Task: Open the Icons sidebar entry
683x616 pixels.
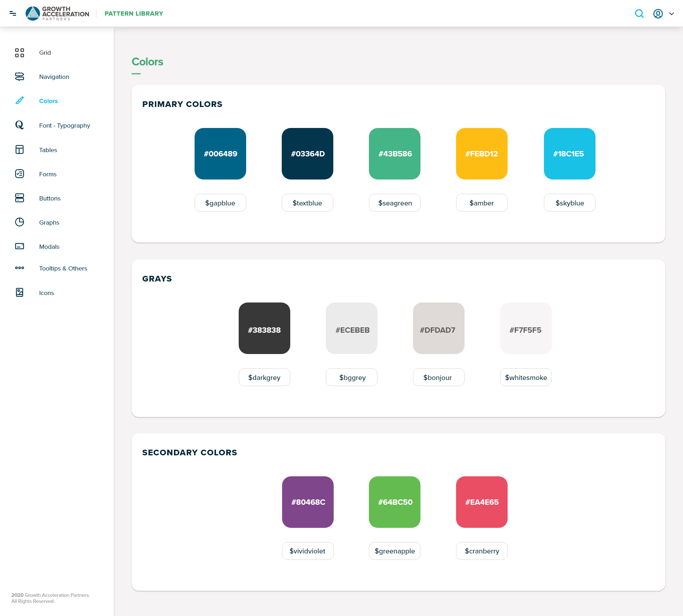Action: (46, 293)
